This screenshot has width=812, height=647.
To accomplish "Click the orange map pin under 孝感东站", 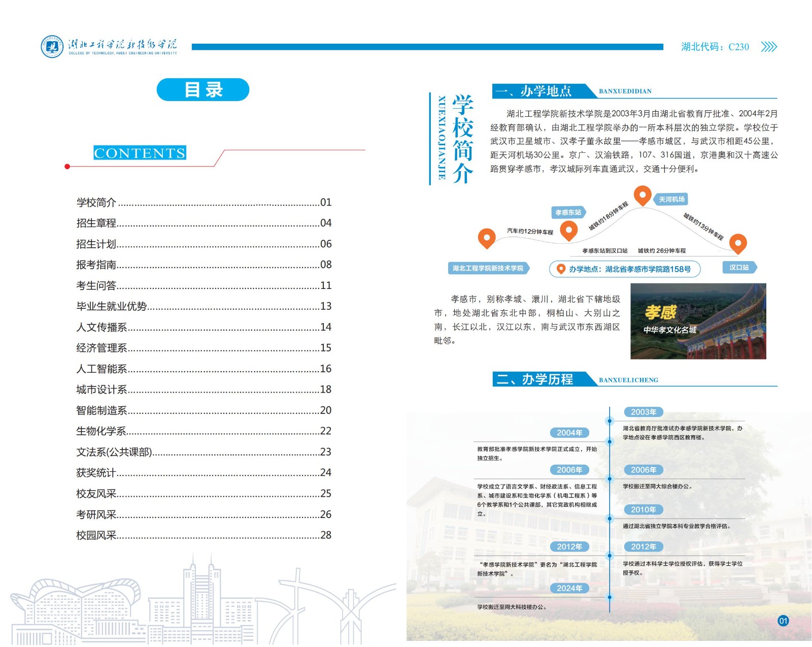I will click(569, 231).
